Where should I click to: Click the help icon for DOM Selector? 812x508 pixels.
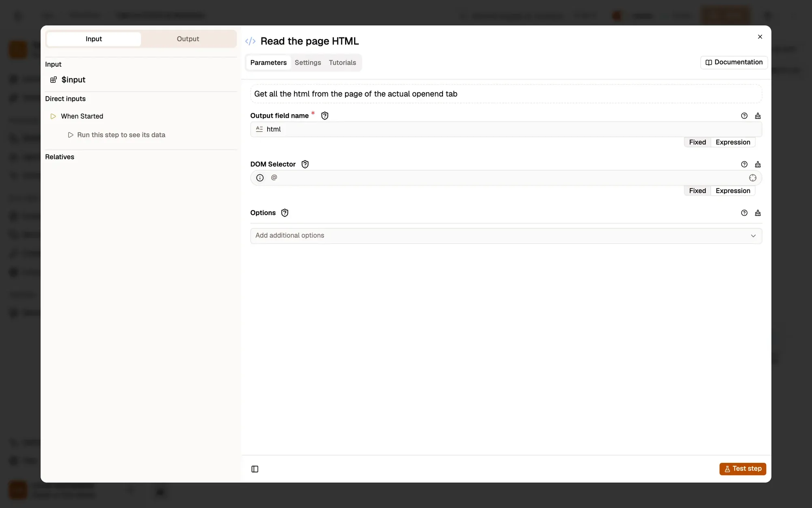click(744, 164)
